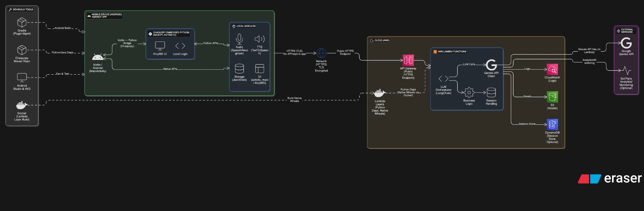Click the Gradle (Plugin Mgmt) cube icon
Viewport: 644px width, 211px height.
22,22
